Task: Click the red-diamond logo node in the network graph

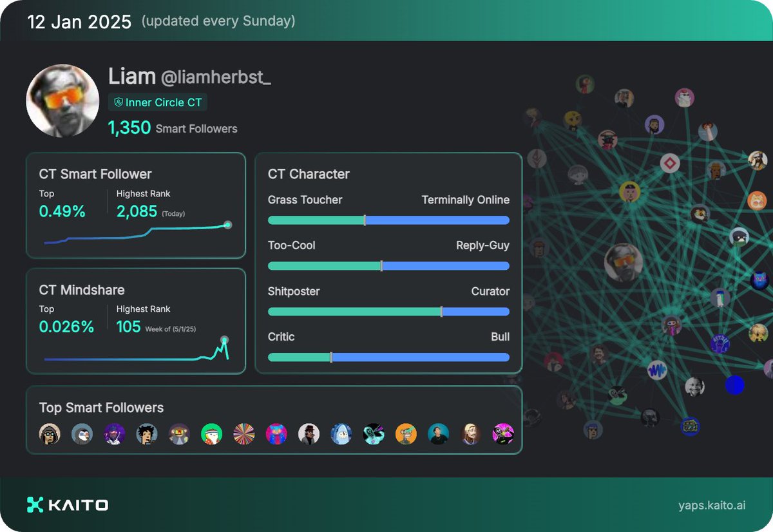Action: pyautogui.click(x=670, y=163)
